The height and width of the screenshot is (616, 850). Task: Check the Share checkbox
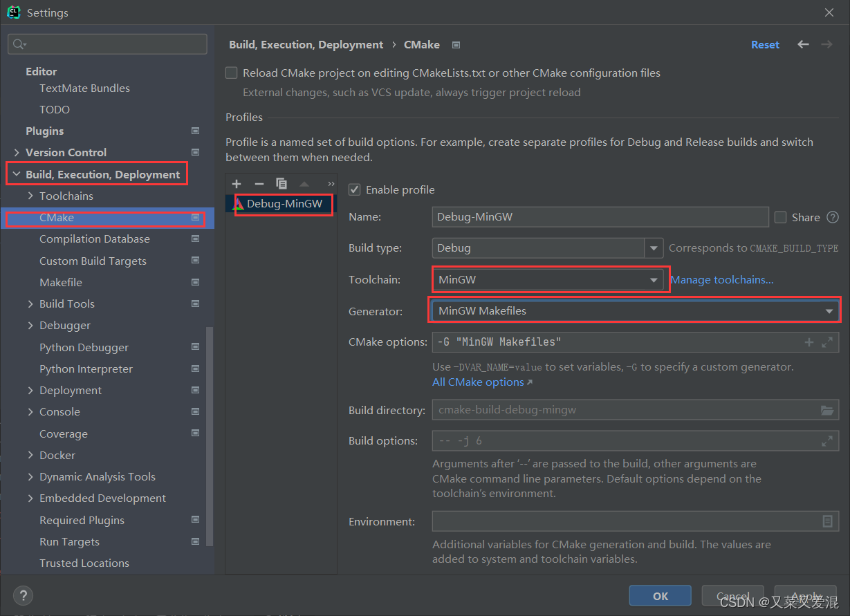pos(780,217)
